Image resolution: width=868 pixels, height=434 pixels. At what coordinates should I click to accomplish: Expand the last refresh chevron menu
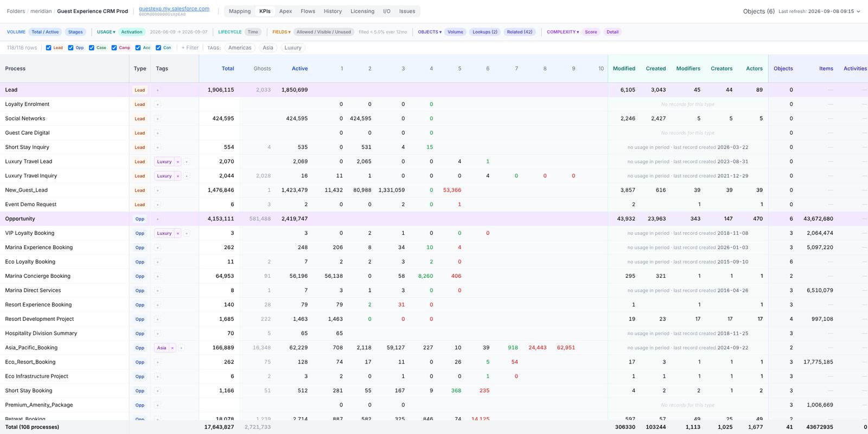tap(858, 11)
